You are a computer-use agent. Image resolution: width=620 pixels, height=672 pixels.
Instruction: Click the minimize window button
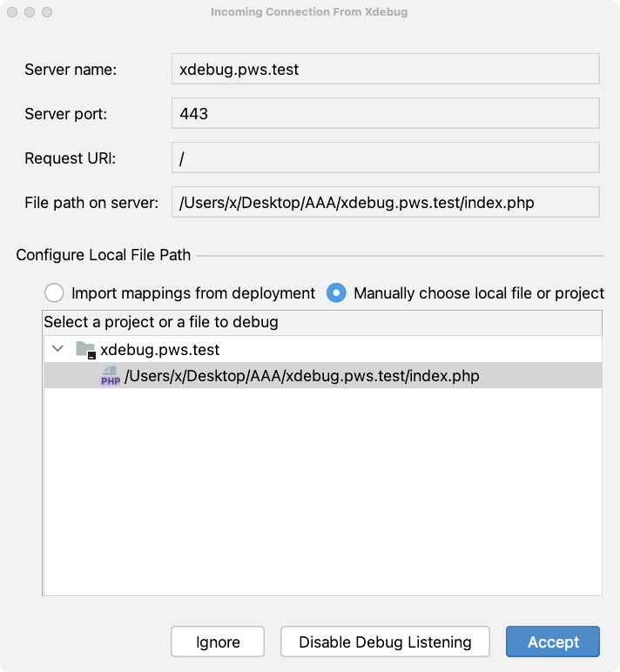tap(30, 12)
